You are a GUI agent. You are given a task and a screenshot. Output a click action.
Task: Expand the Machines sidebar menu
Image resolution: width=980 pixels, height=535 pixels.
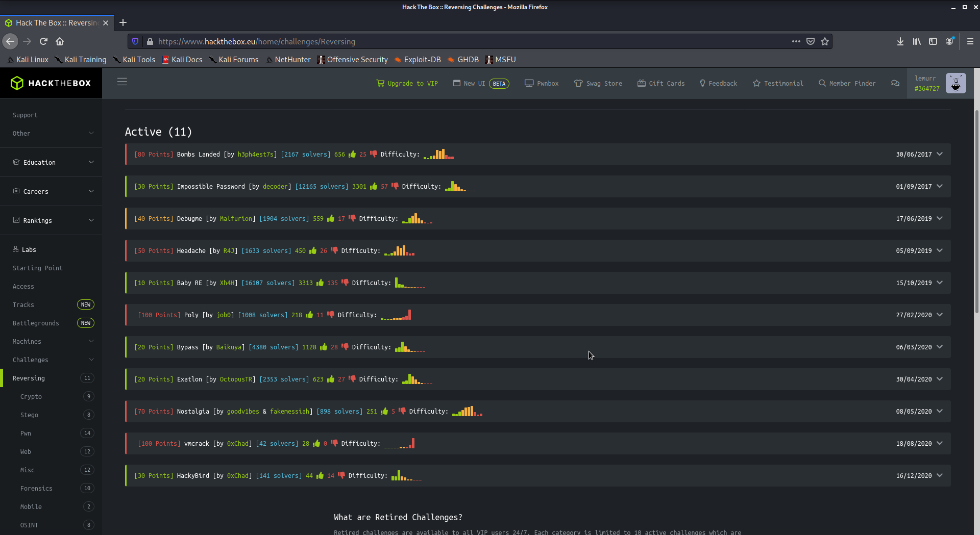pos(51,341)
